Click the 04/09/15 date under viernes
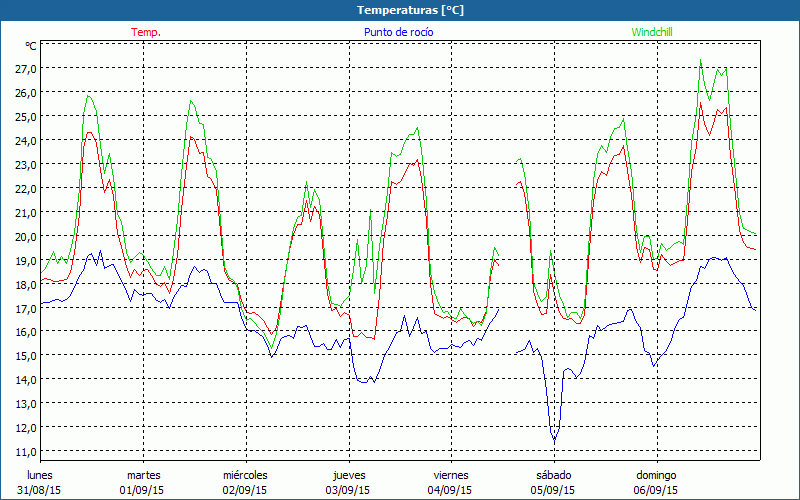 coord(450,491)
